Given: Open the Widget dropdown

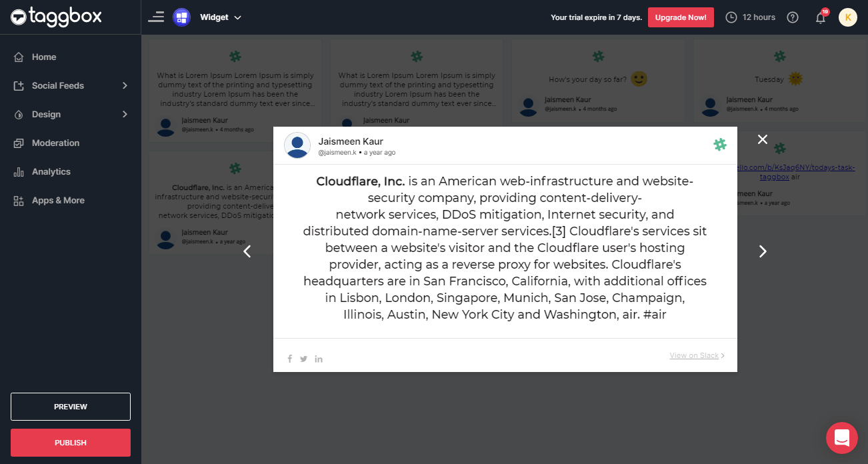Looking at the screenshot, I should coord(220,17).
